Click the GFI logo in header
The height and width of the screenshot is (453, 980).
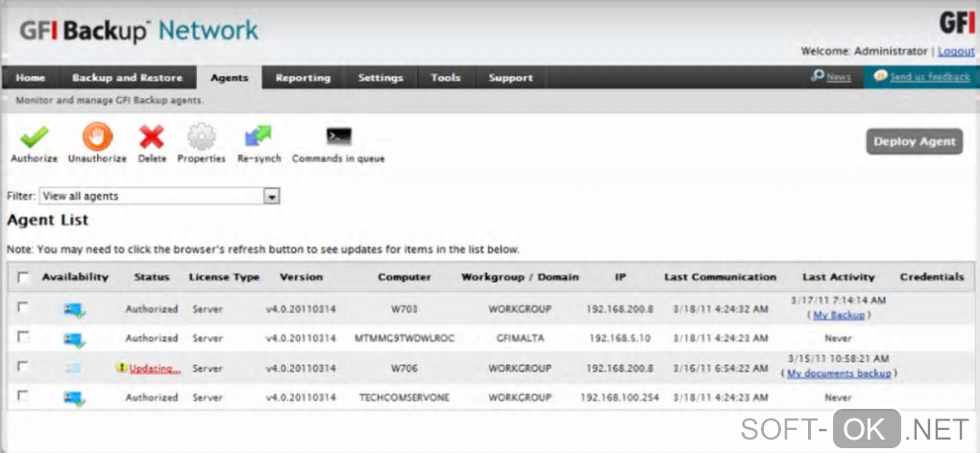click(957, 23)
